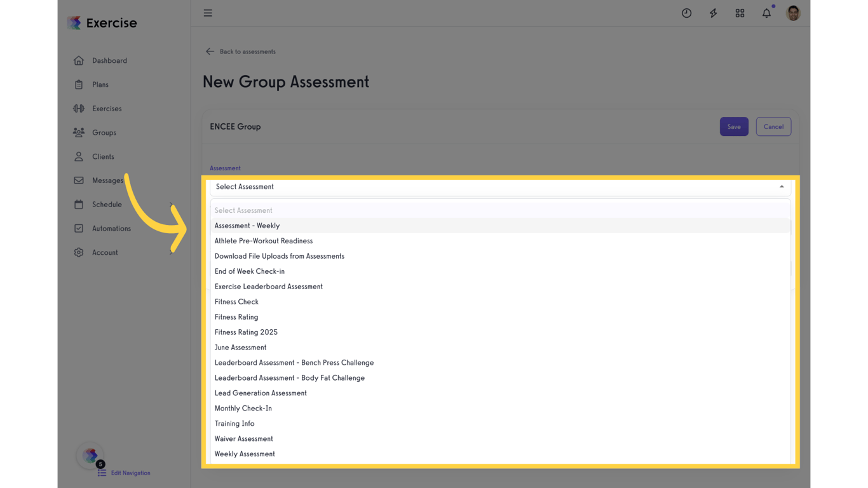Open the notifications bell
This screenshot has width=868, height=488.
(766, 13)
